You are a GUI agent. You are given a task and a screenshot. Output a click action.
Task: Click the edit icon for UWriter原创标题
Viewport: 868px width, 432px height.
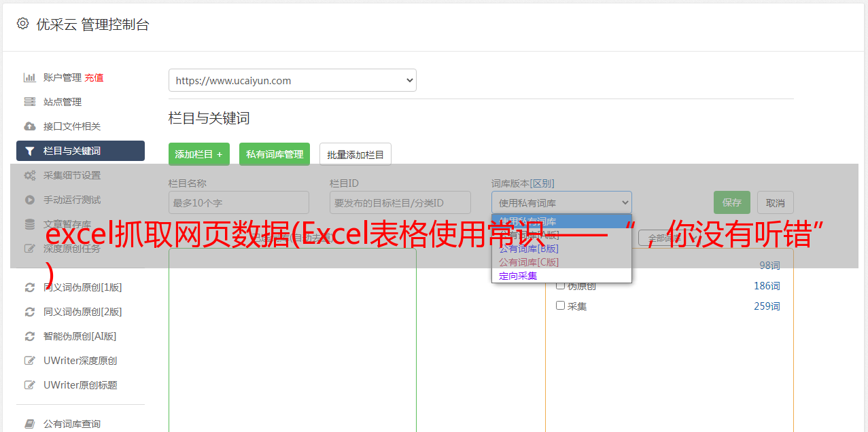tap(29, 385)
